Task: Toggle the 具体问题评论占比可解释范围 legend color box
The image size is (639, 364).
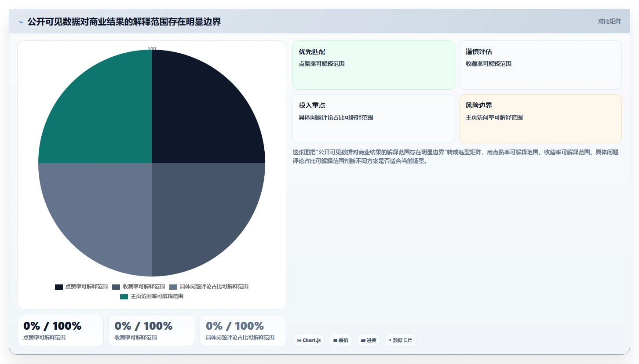Action: point(173,287)
